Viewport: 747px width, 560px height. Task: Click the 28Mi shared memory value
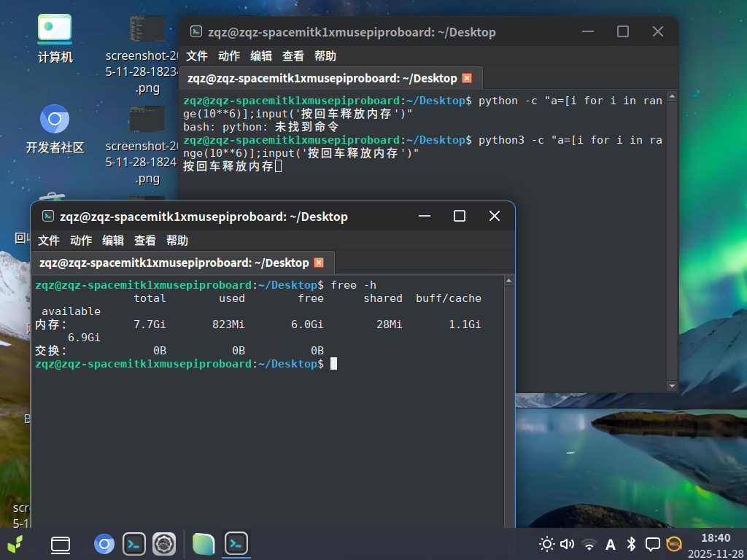point(390,324)
